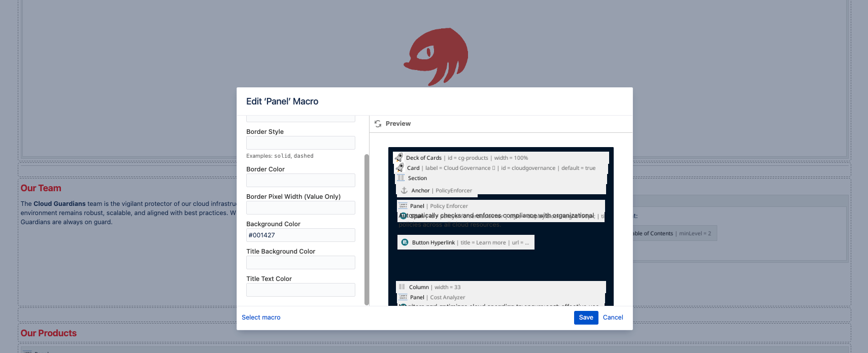Cancel the Panel macro dialog
The width and height of the screenshot is (868, 353).
613,317
